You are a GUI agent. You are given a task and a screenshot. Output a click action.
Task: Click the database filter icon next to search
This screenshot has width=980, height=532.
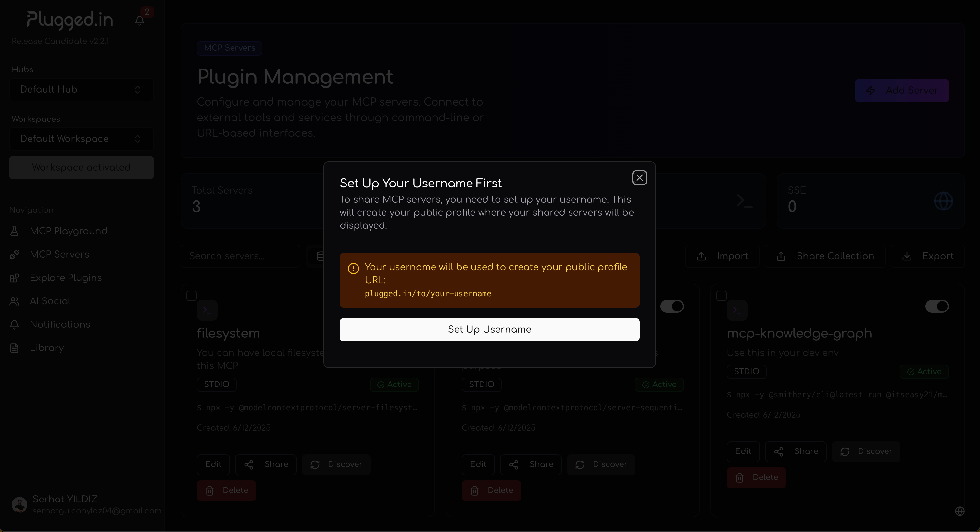click(x=320, y=256)
